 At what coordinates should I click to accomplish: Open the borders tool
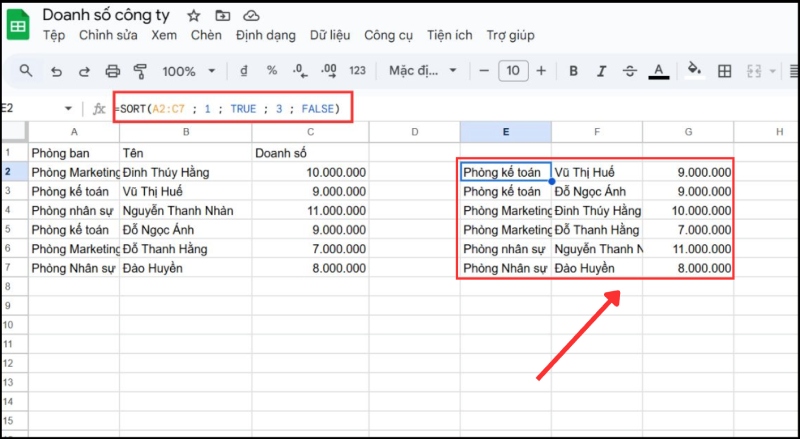[x=724, y=71]
